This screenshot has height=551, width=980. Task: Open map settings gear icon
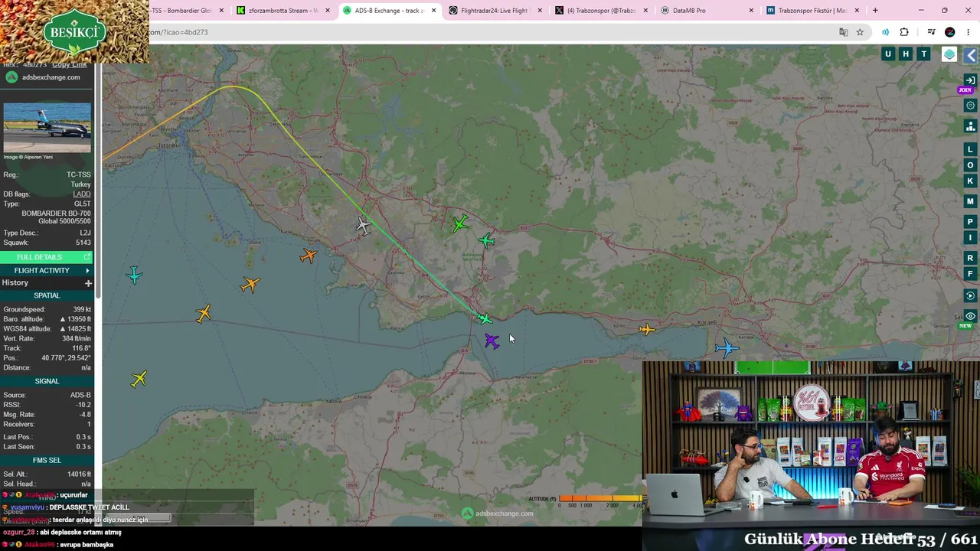click(x=971, y=106)
